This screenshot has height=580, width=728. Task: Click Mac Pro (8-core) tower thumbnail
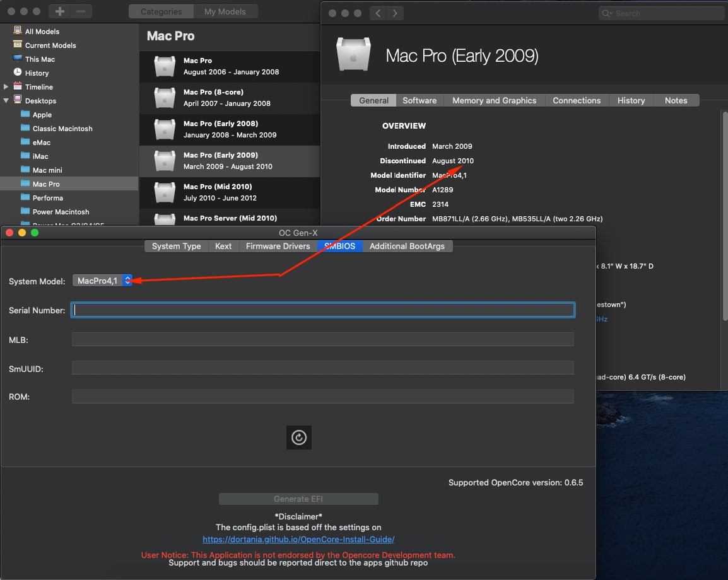point(165,98)
